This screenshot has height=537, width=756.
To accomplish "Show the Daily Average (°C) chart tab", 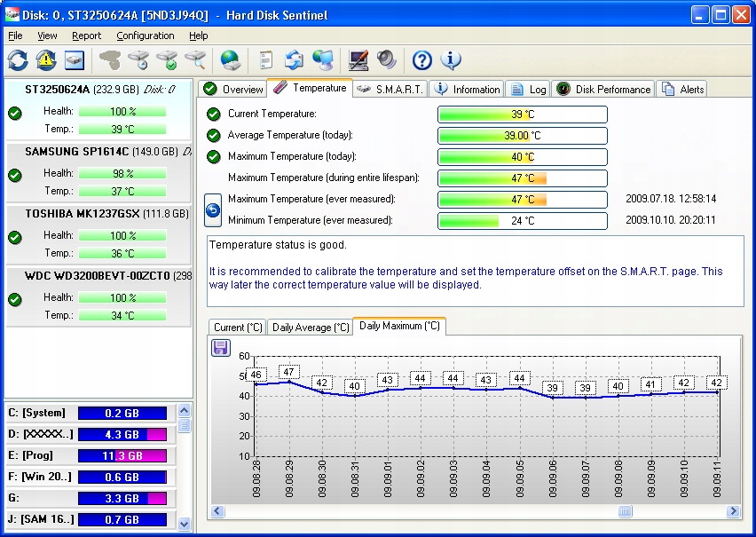I will point(310,328).
